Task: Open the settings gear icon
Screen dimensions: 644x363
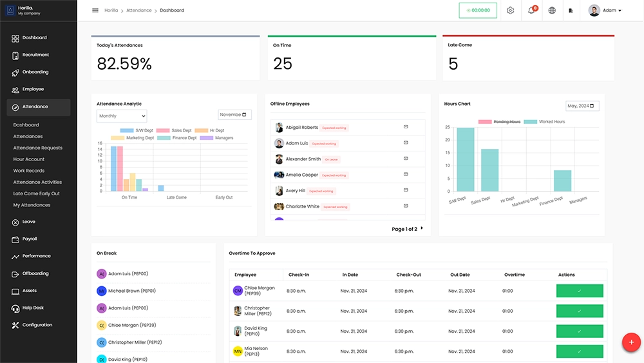Action: coord(510,10)
